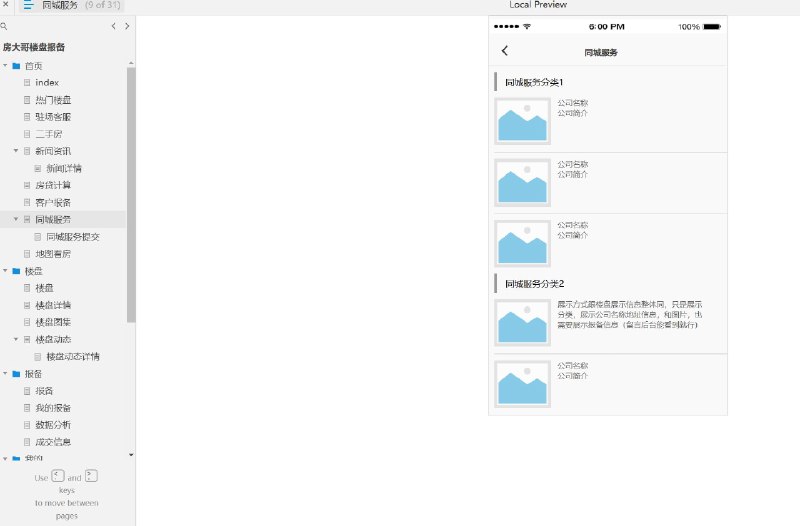Screen dimensions: 800x526
Task: Click first company image under 同城服务分类2
Action: click(522, 322)
